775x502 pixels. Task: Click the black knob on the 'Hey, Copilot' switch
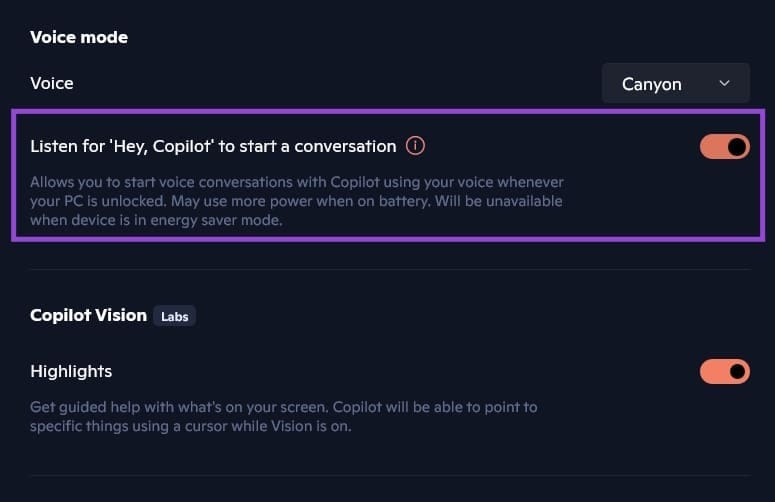click(x=737, y=147)
